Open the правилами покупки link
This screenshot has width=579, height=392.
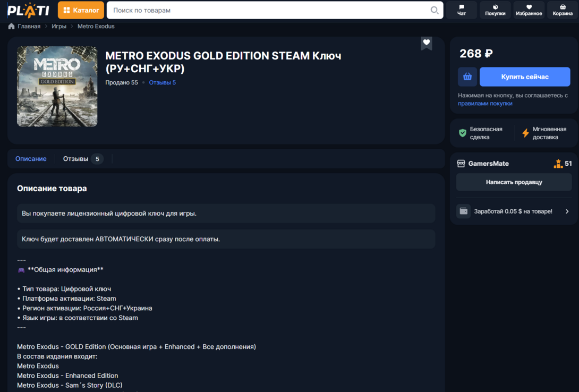(485, 104)
